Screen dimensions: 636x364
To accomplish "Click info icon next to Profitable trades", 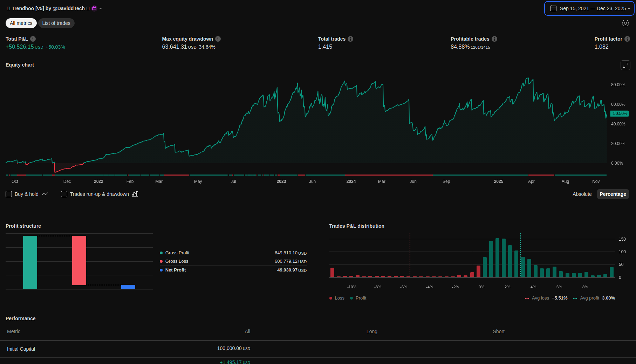I will pyautogui.click(x=494, y=39).
